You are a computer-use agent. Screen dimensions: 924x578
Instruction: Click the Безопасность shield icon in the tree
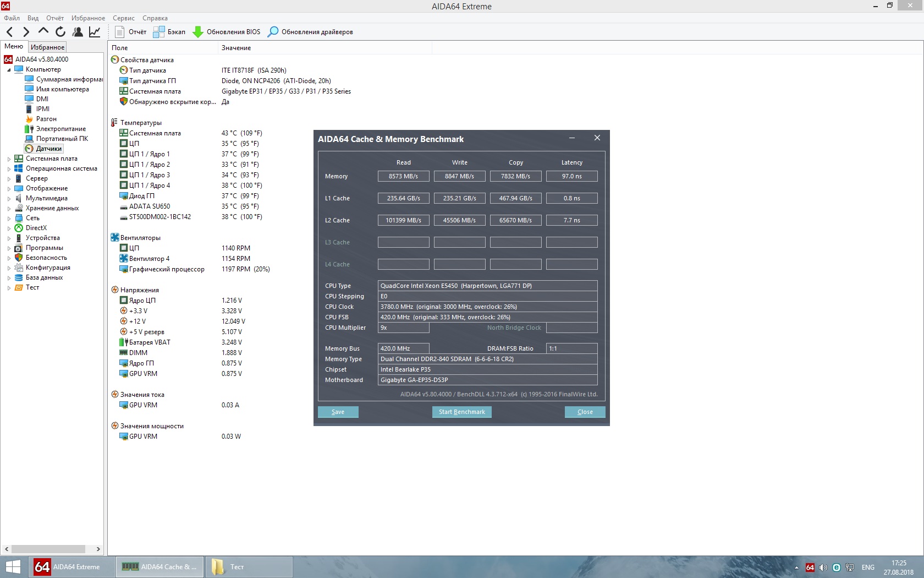pyautogui.click(x=19, y=258)
